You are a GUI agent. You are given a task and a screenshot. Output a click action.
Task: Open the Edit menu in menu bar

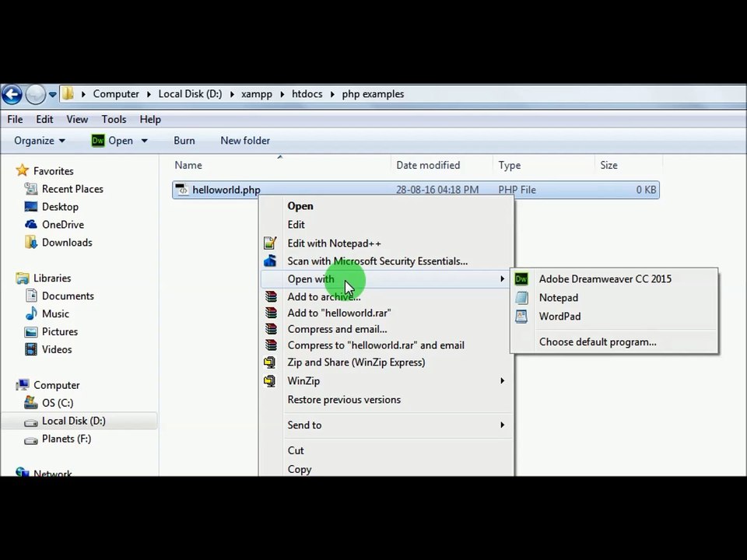44,119
